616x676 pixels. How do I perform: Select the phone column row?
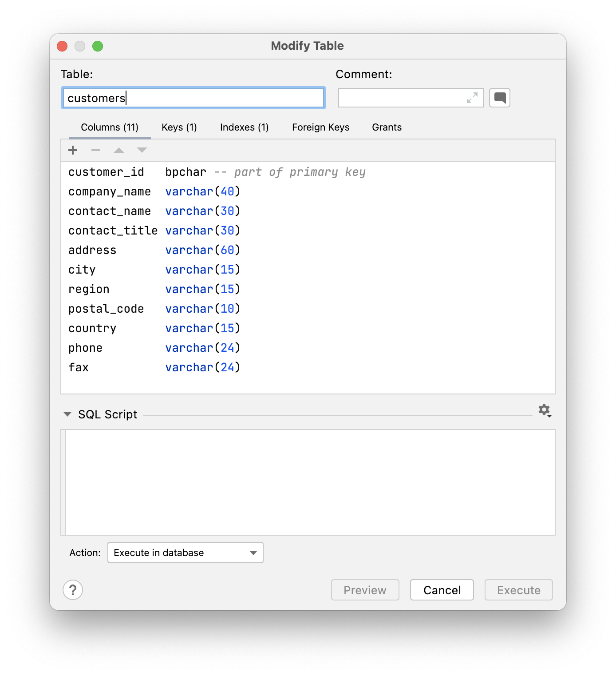point(308,348)
